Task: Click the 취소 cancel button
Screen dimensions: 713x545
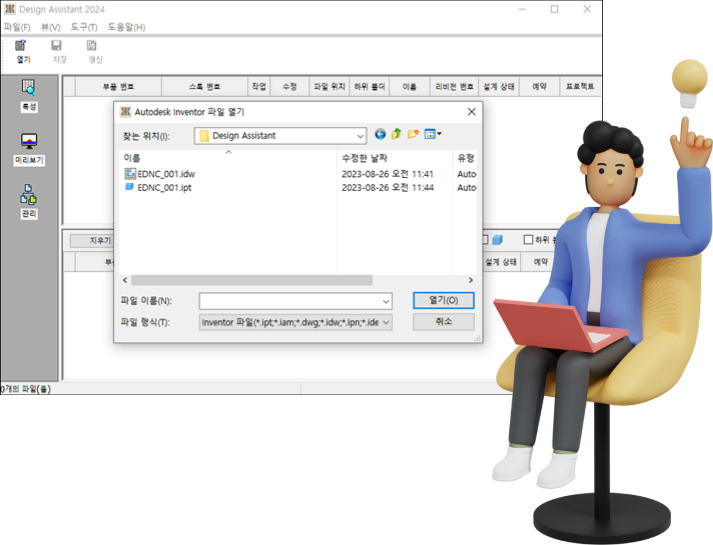Action: [444, 322]
